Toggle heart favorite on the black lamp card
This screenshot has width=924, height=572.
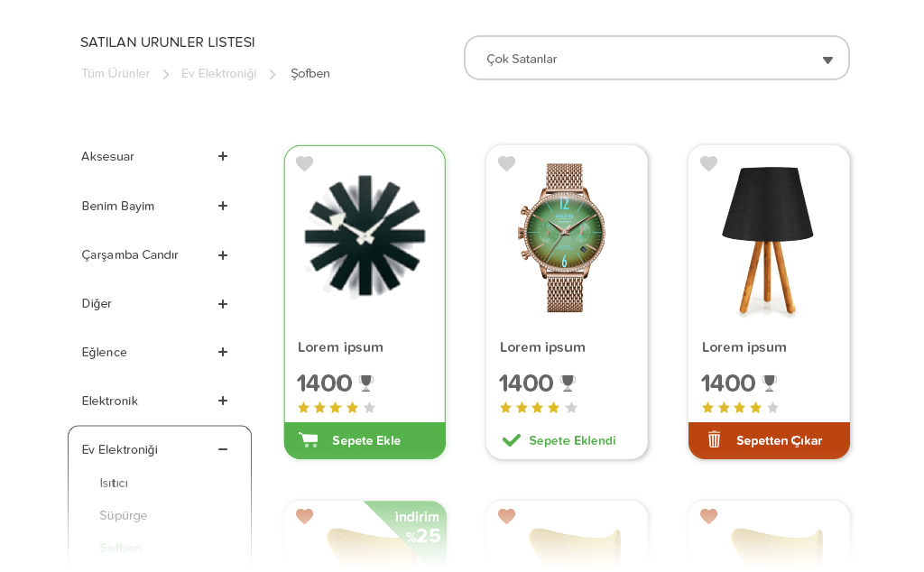click(708, 163)
